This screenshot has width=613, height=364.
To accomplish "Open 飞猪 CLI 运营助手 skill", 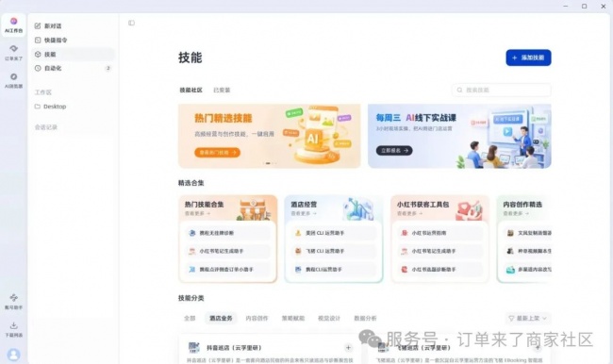I will click(334, 251).
